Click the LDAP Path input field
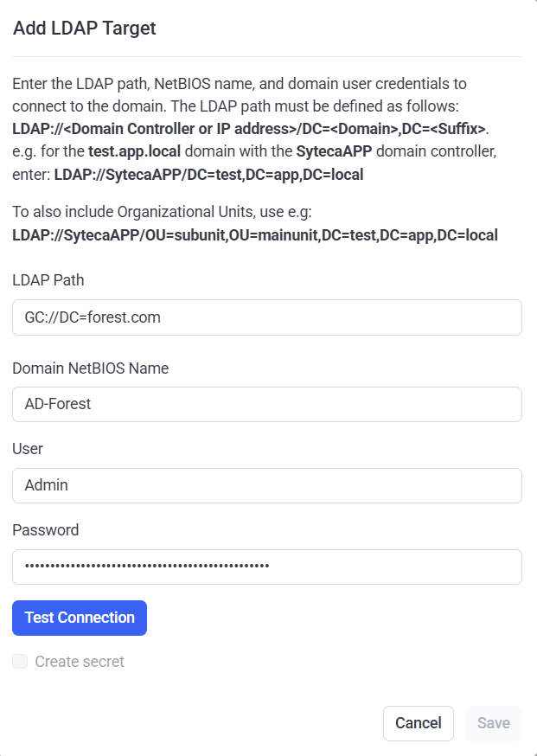The width and height of the screenshot is (537, 756). point(266,317)
